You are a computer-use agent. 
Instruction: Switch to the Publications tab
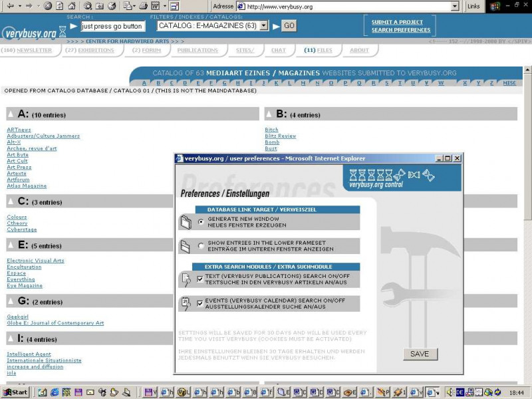pyautogui.click(x=198, y=50)
